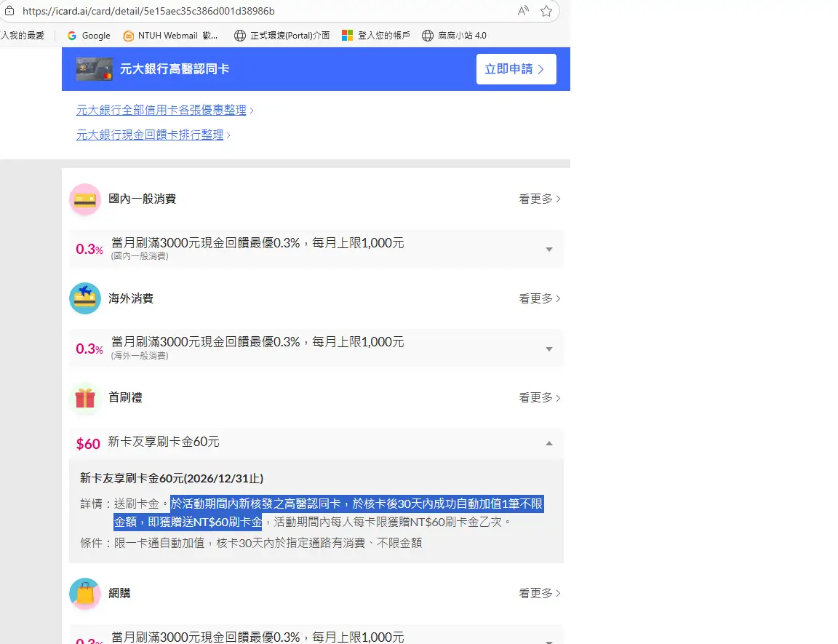Click 看更多 next to 首刷禮
This screenshot has width=838, height=644.
click(539, 398)
